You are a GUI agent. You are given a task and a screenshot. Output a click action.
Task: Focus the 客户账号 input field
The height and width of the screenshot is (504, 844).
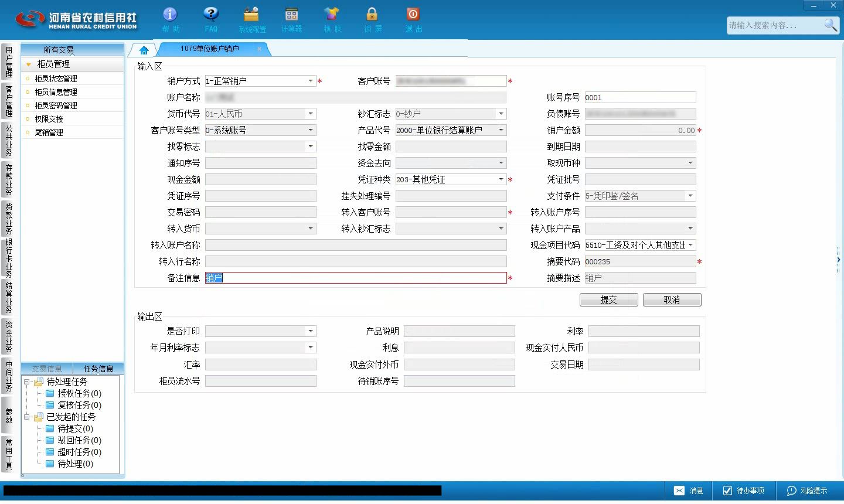[451, 81]
